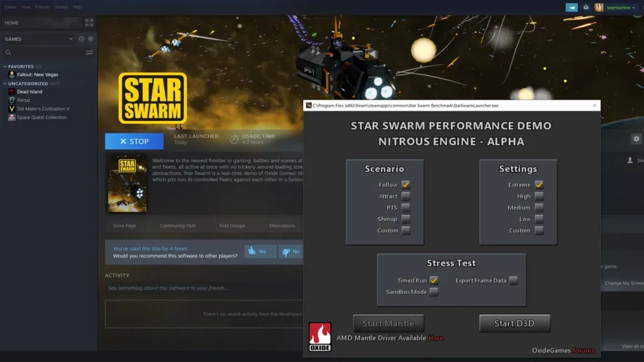Click the Oxide flame logo

319,336
